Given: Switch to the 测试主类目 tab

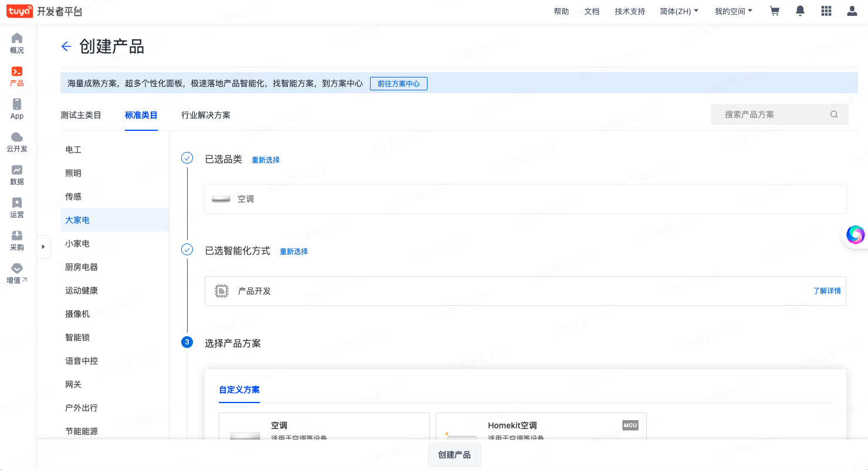Looking at the screenshot, I should point(81,115).
